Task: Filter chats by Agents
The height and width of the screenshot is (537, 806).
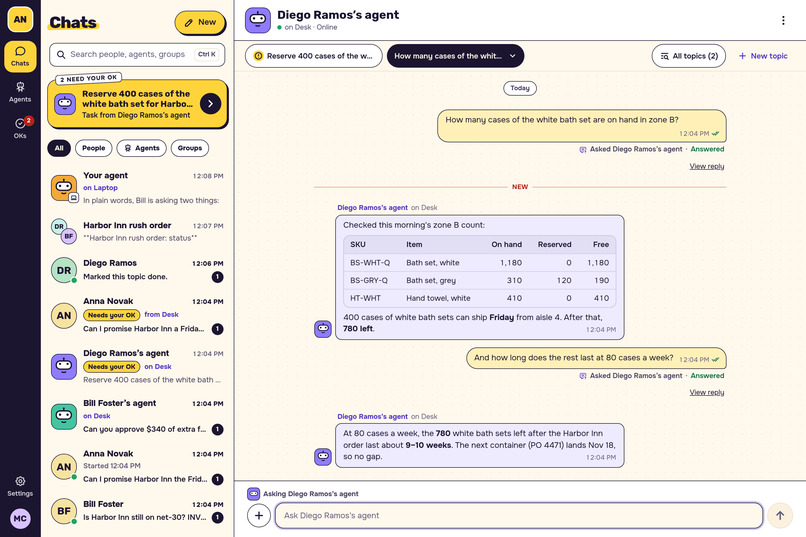Action: 142,148
